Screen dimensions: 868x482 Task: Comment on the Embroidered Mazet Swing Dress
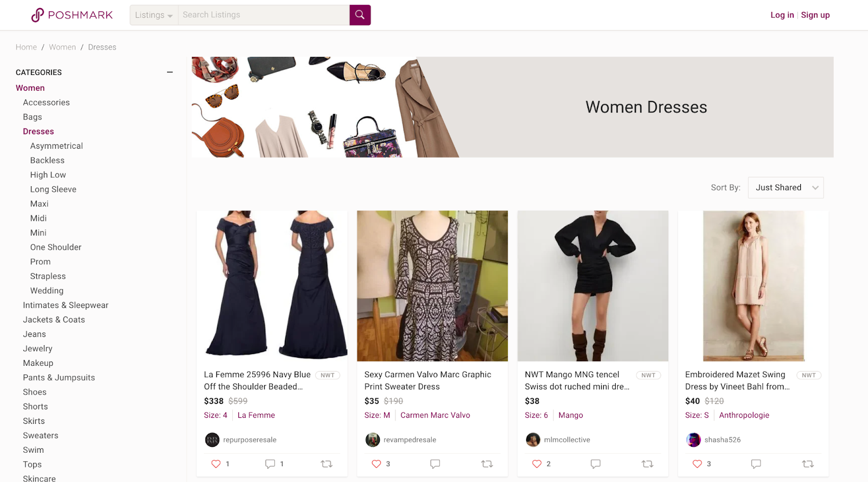[x=756, y=464]
